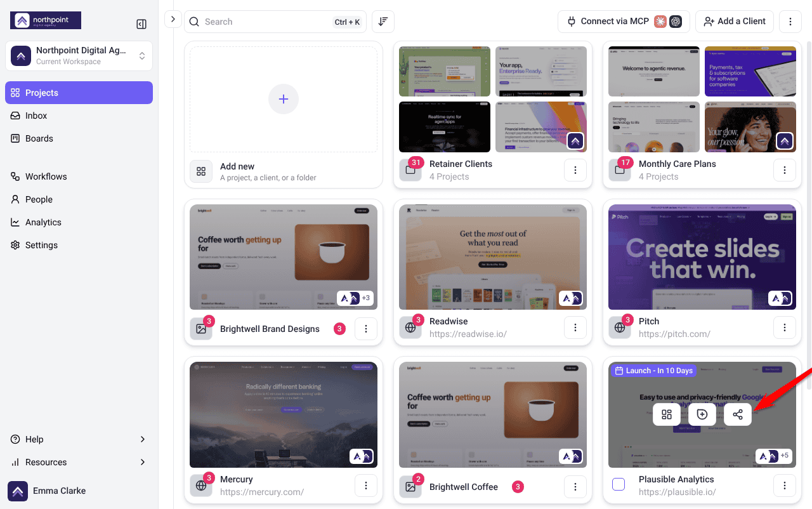Image resolution: width=812 pixels, height=509 pixels.
Task: Click the add-note icon on Plausible Analytics thumbnail
Action: click(702, 414)
